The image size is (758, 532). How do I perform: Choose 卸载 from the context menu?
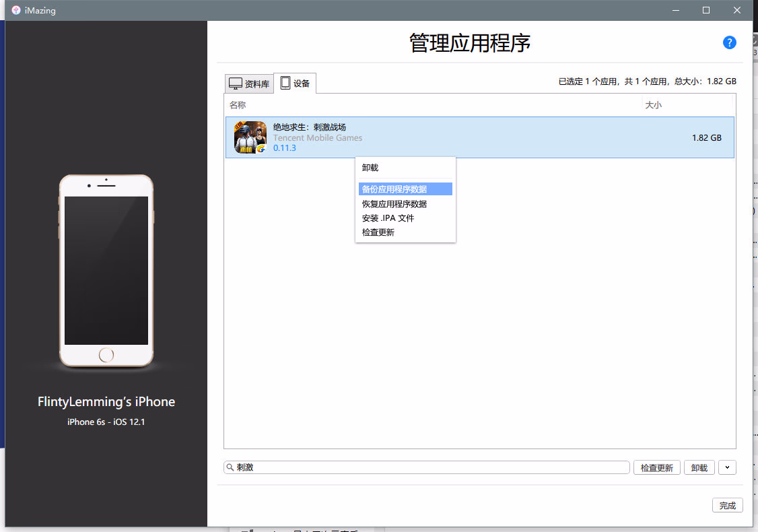[x=370, y=168]
